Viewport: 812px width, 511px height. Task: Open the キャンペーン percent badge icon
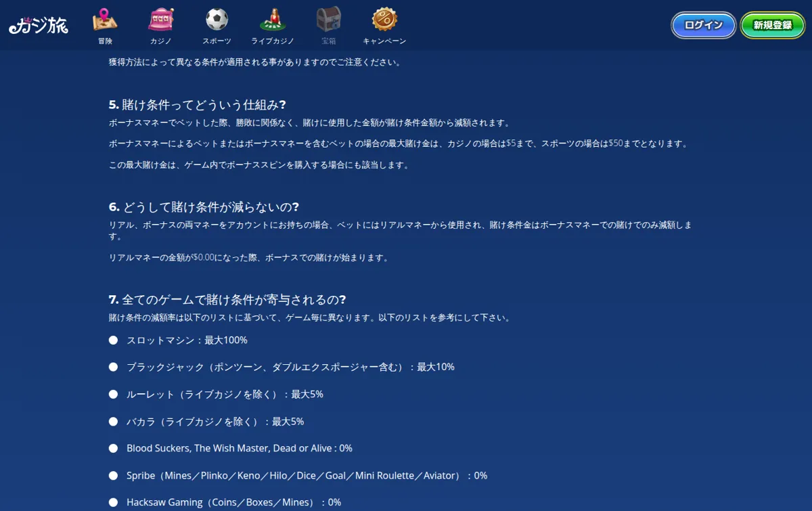[x=384, y=20]
